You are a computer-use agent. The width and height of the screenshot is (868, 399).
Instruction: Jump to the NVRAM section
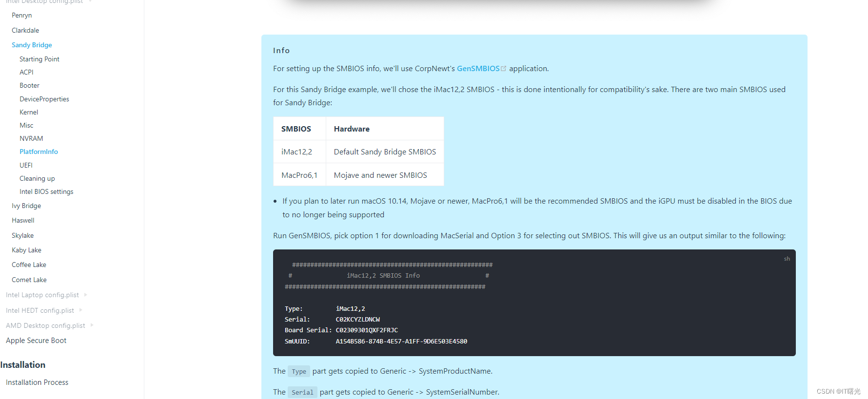[31, 138]
